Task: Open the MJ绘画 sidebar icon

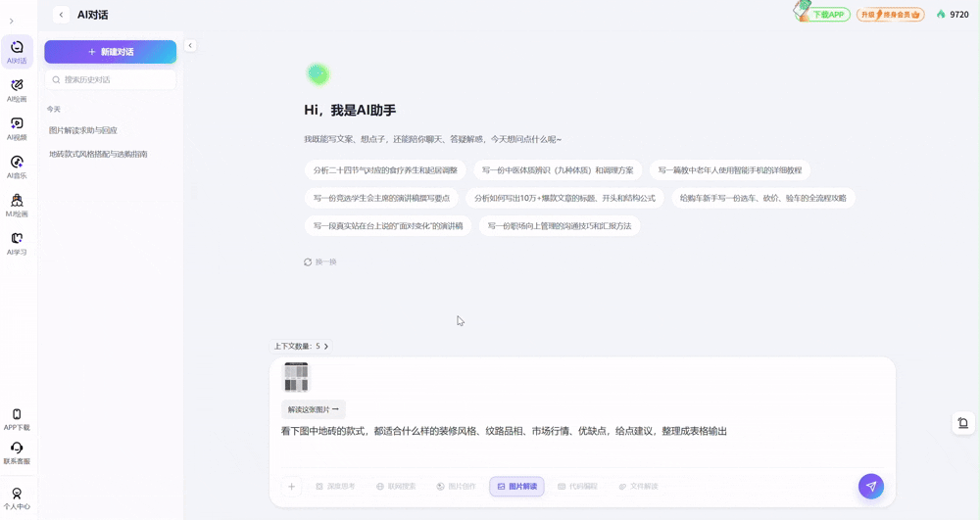Action: click(x=17, y=205)
